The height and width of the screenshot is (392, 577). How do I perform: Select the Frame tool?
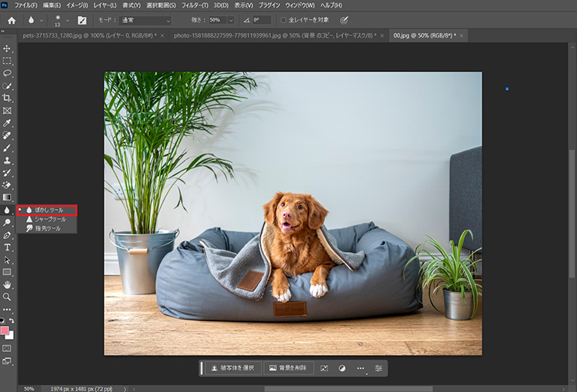click(7, 111)
